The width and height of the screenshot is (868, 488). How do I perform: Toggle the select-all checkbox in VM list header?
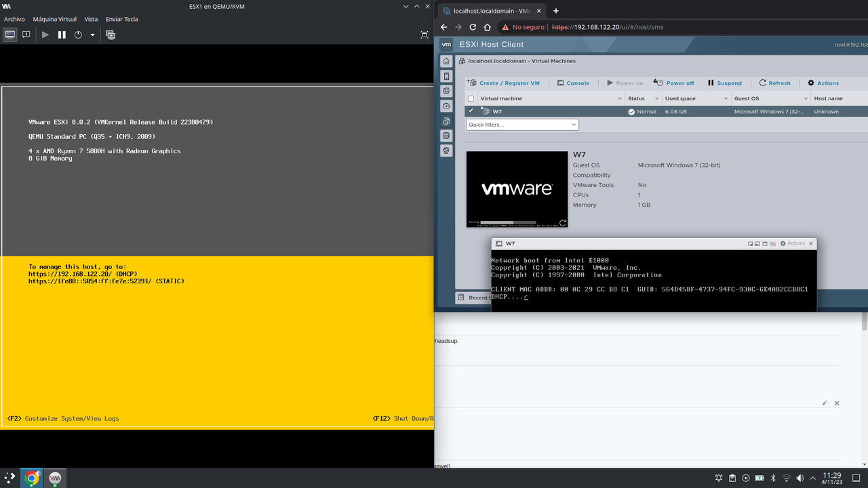(470, 98)
